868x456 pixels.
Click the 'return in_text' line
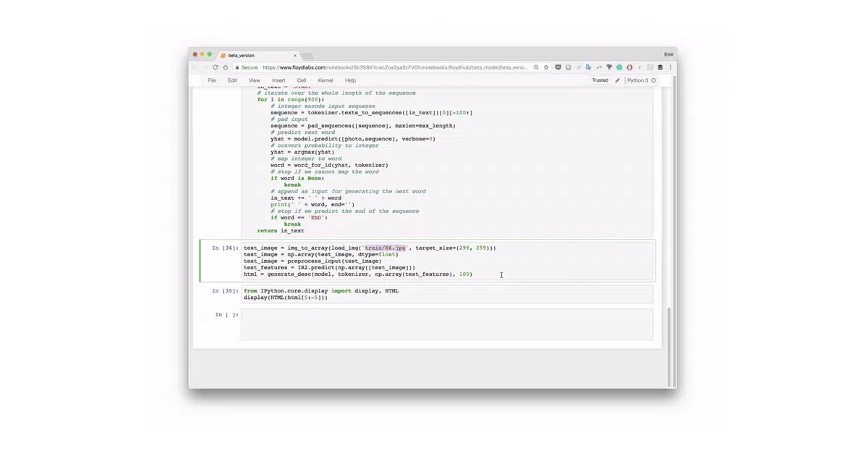coord(281,231)
